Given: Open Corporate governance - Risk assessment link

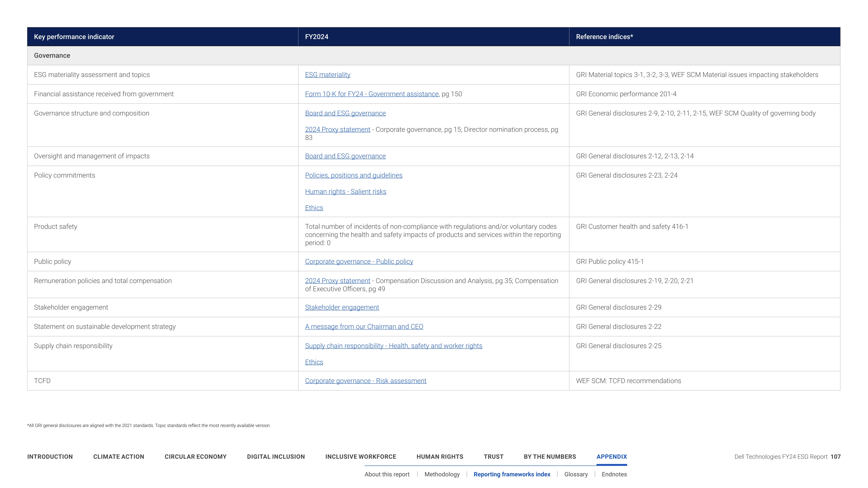Looking at the screenshot, I should [366, 381].
